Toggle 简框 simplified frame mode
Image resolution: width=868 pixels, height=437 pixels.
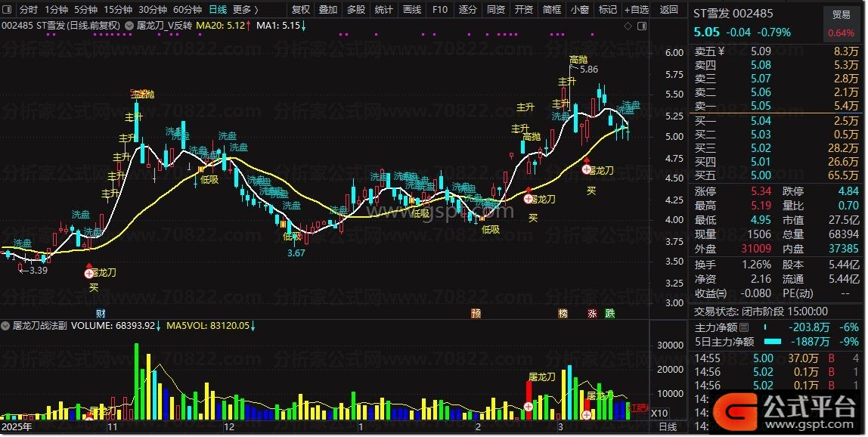coord(552,10)
